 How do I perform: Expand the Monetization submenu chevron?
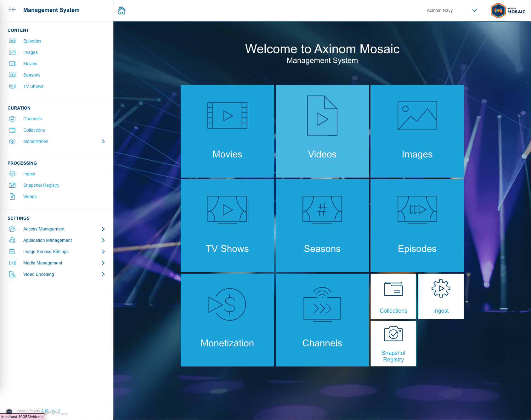pos(103,141)
